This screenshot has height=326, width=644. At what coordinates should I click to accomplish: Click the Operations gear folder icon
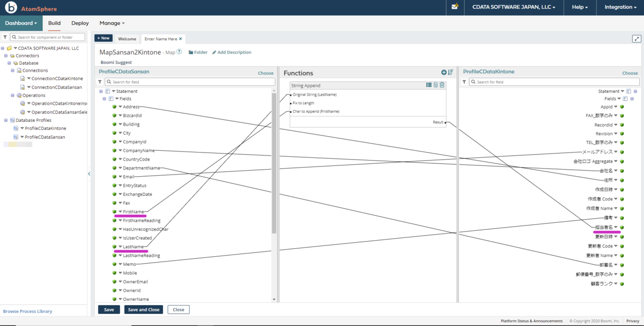coord(19,95)
